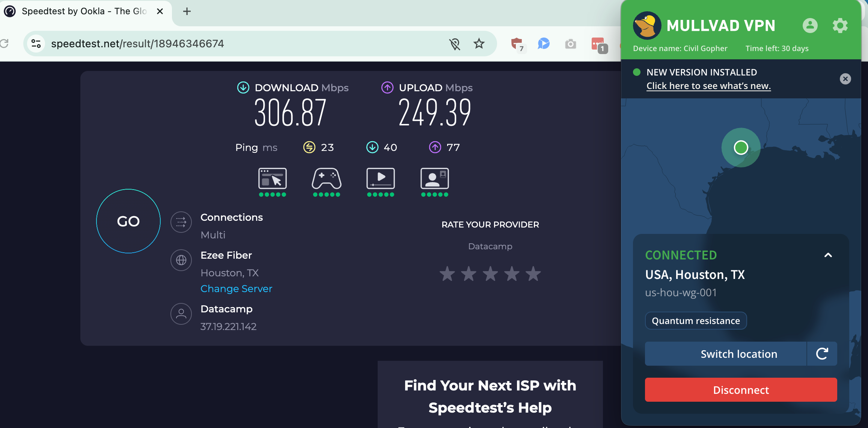Click the Datacamp server person icon
868x428 pixels.
pyautogui.click(x=181, y=314)
